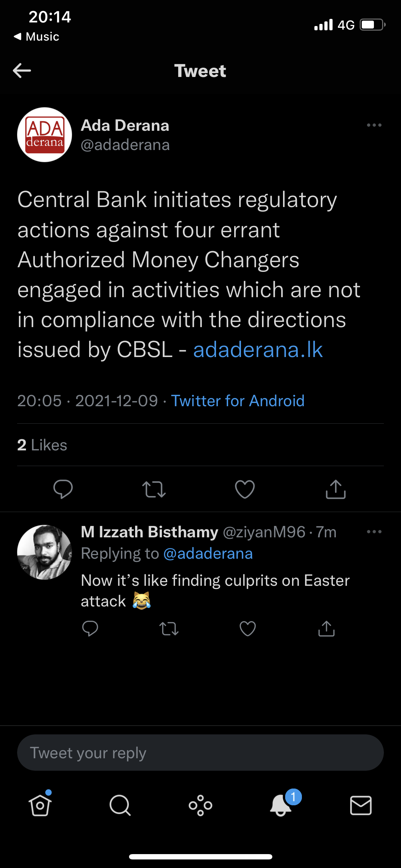
Task: View the 2 Likes list
Action: (x=42, y=445)
